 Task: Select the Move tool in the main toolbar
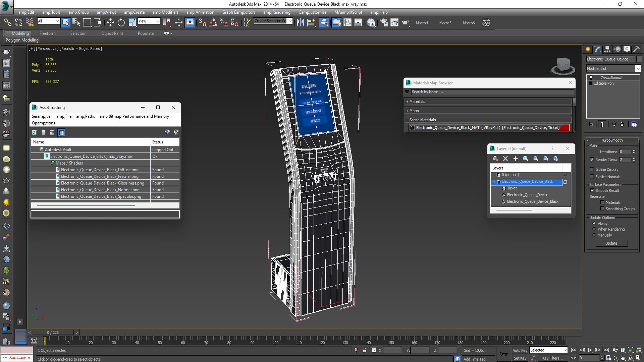(x=110, y=22)
